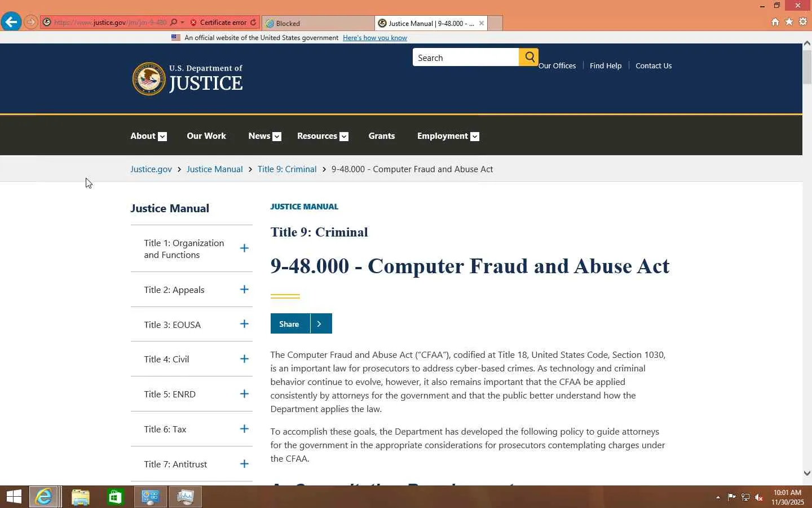
Task: Open Title 2: Appeals sidebar link
Action: pos(174,290)
